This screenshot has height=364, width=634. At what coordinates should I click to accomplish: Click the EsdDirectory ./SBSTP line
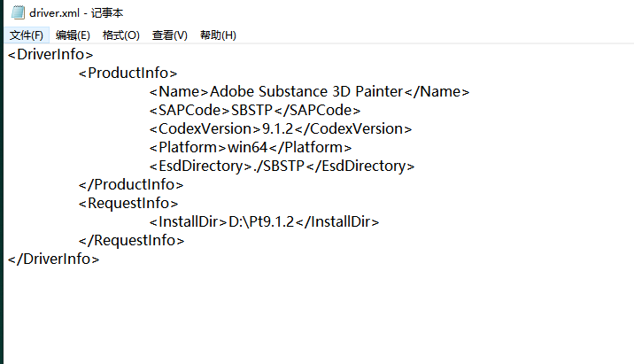[x=282, y=166]
